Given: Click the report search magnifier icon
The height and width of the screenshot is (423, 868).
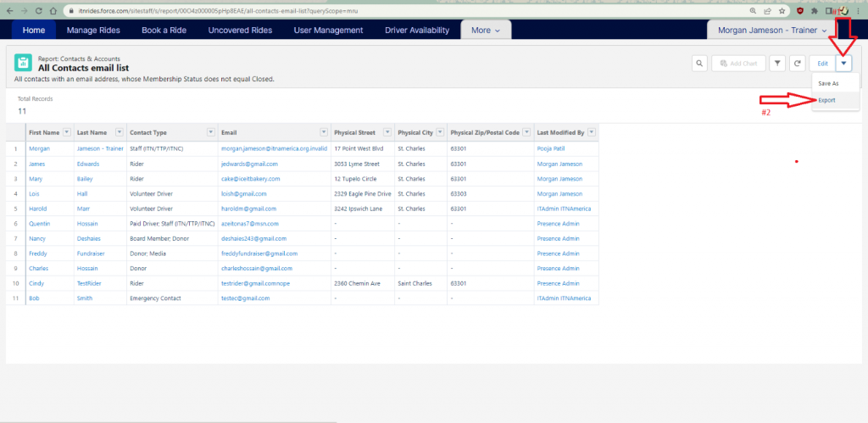Looking at the screenshot, I should click(700, 64).
